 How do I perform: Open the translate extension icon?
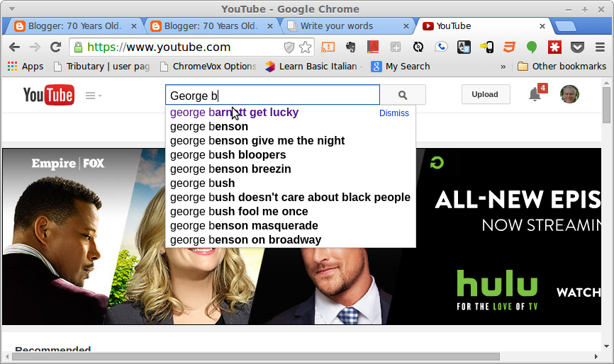click(464, 47)
